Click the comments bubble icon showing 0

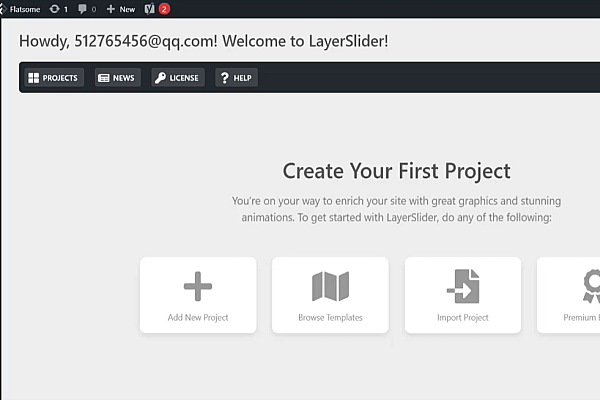(x=87, y=9)
